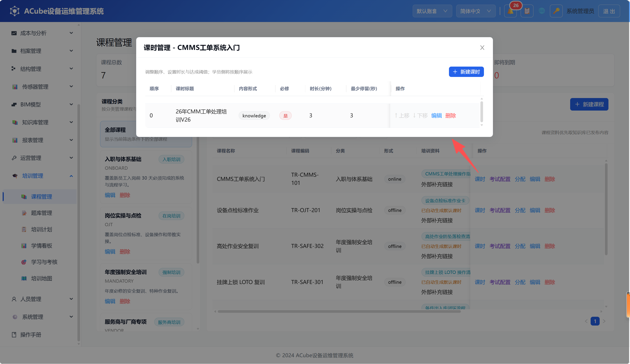Click the 报表管理 sidebar icon
This screenshot has height=364, width=630.
[15, 140]
